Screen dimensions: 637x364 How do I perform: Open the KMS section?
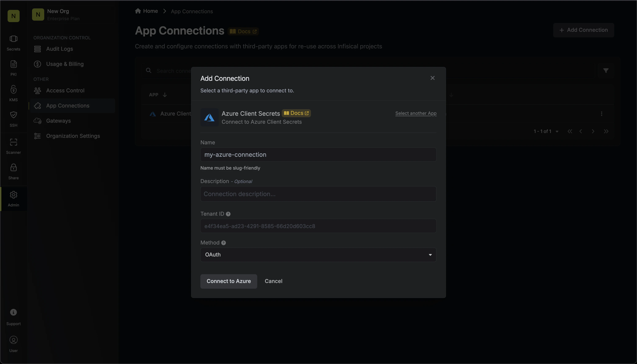point(13,93)
